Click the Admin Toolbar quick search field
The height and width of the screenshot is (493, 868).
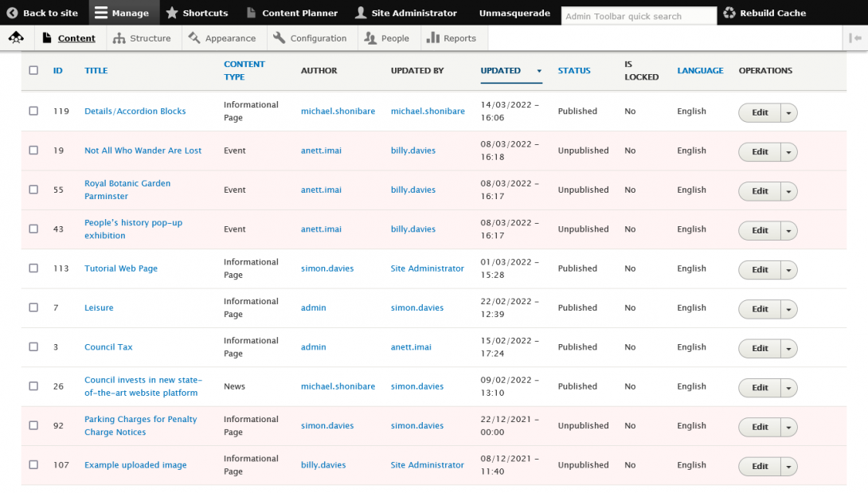pos(639,16)
